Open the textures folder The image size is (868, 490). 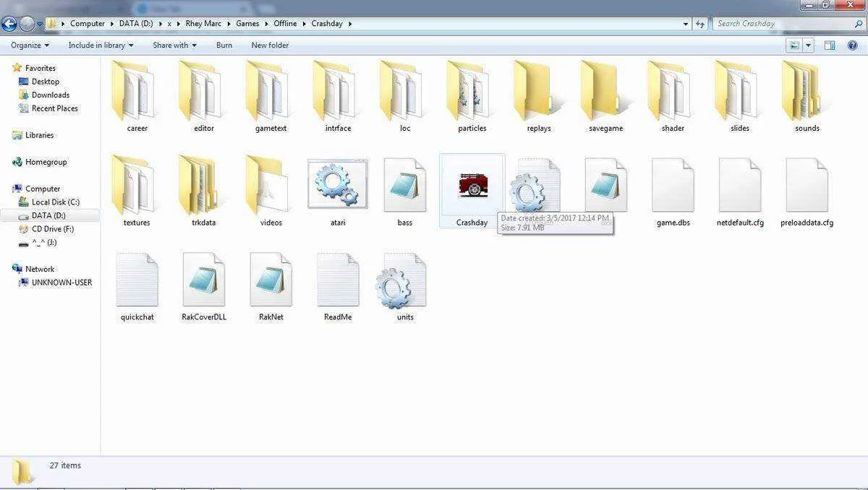coord(137,191)
